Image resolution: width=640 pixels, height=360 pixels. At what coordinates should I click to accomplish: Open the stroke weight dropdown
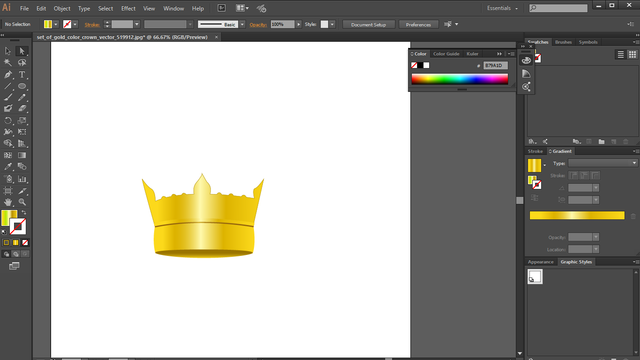pyautogui.click(x=137, y=24)
